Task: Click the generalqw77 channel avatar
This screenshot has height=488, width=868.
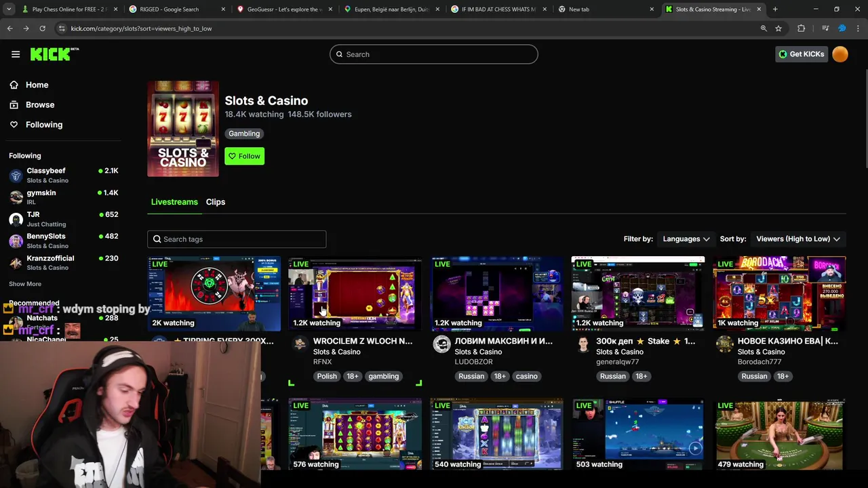Action: coord(583,344)
